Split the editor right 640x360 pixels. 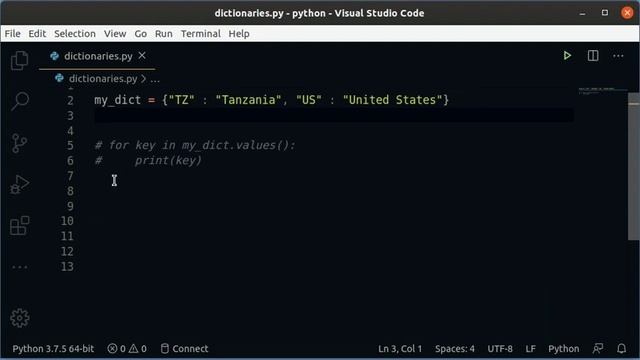pyautogui.click(x=593, y=56)
